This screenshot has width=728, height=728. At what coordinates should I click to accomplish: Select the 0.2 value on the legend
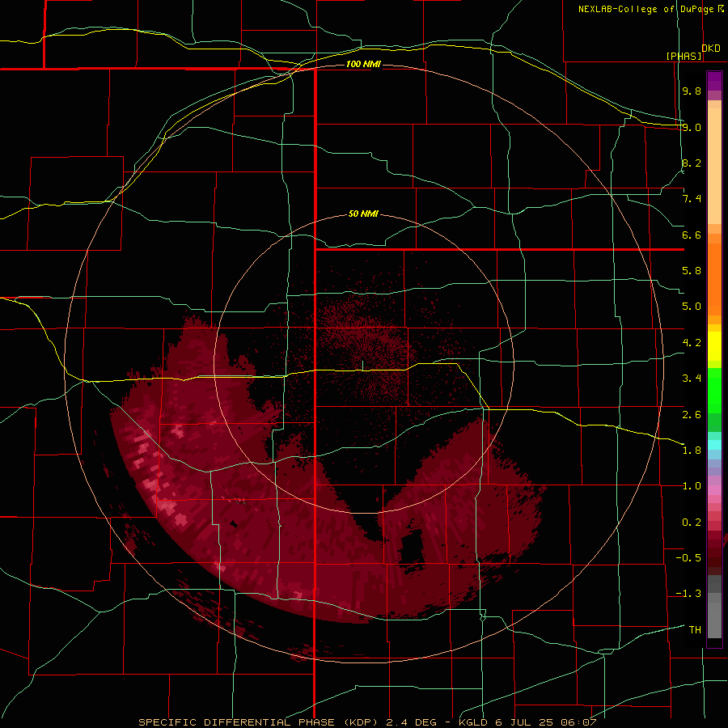(692, 523)
